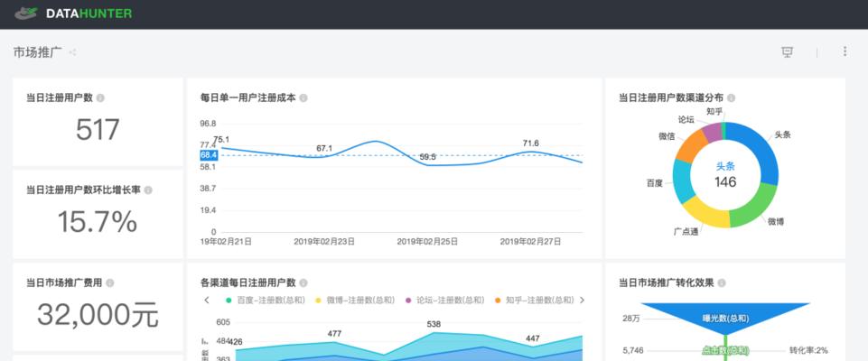Open the vertical three-dot more menu

tap(845, 51)
